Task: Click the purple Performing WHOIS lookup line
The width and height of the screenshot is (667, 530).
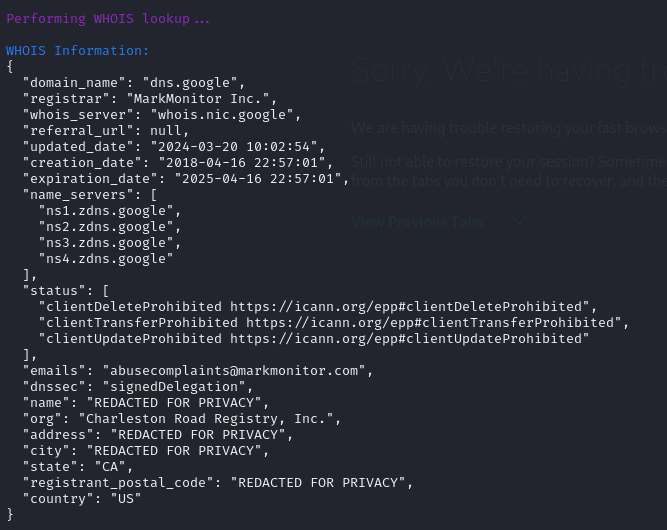Action: tap(108, 19)
